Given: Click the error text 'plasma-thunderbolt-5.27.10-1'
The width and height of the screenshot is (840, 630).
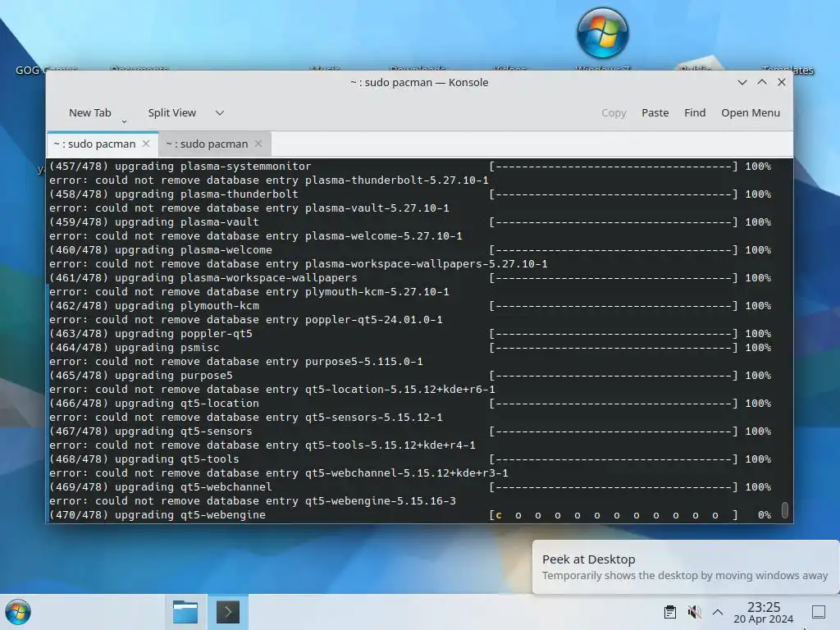Looking at the screenshot, I should tap(396, 180).
